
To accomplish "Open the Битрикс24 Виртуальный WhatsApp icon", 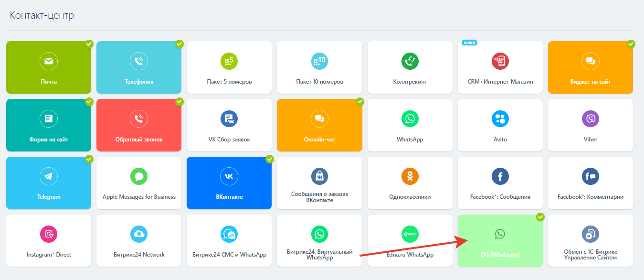I will (x=319, y=235).
